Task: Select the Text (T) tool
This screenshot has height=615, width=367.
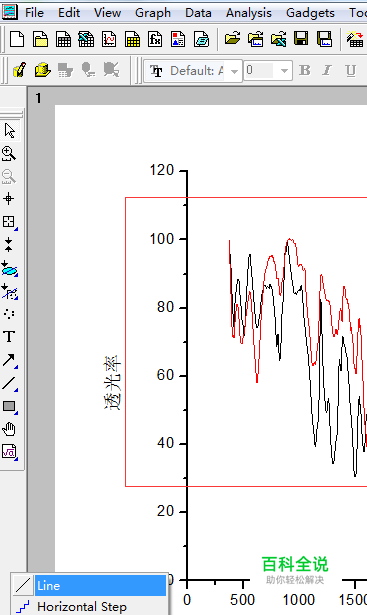Action: point(9,337)
